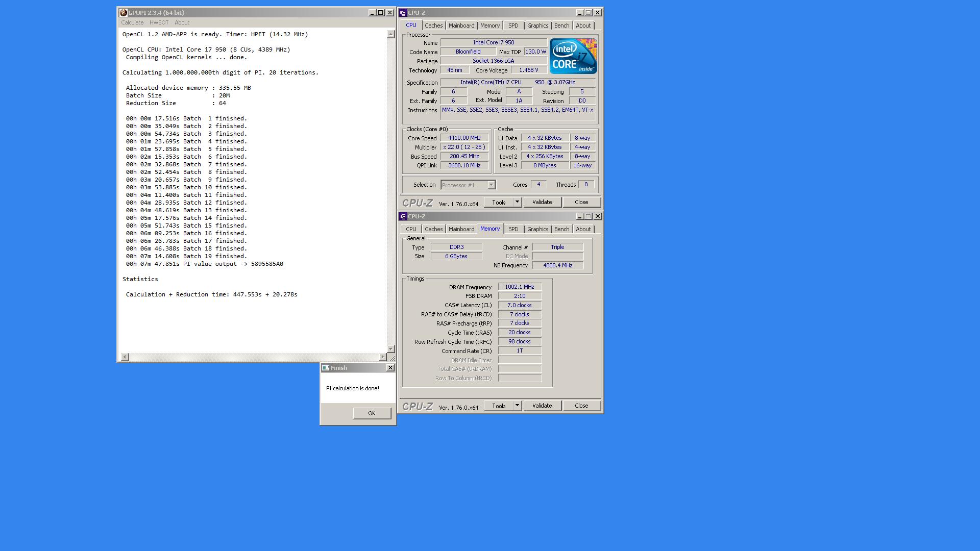The width and height of the screenshot is (980, 551).
Task: Click GPUPI horizontal scrollbar right arrow
Action: pyautogui.click(x=383, y=357)
